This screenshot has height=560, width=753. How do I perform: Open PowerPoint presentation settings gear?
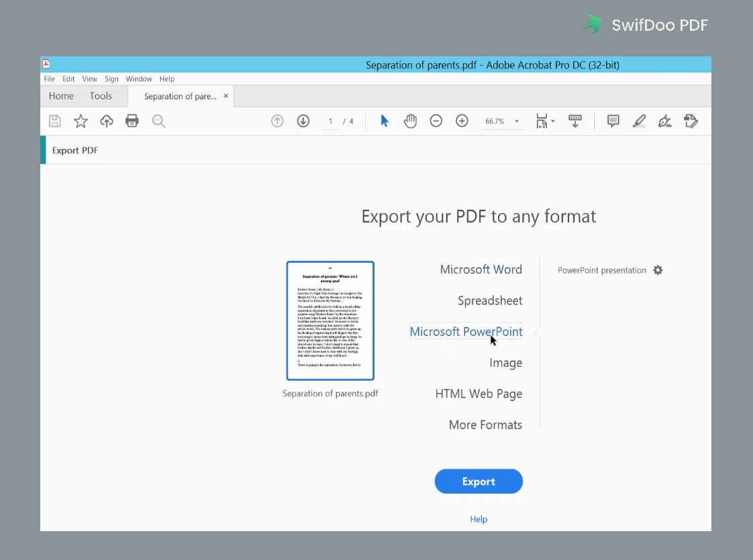tap(658, 270)
